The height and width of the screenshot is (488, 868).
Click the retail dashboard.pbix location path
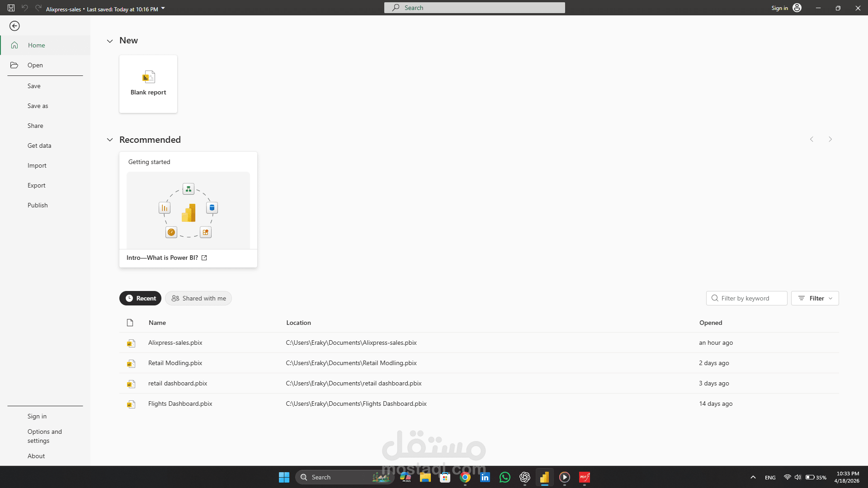[x=354, y=383]
